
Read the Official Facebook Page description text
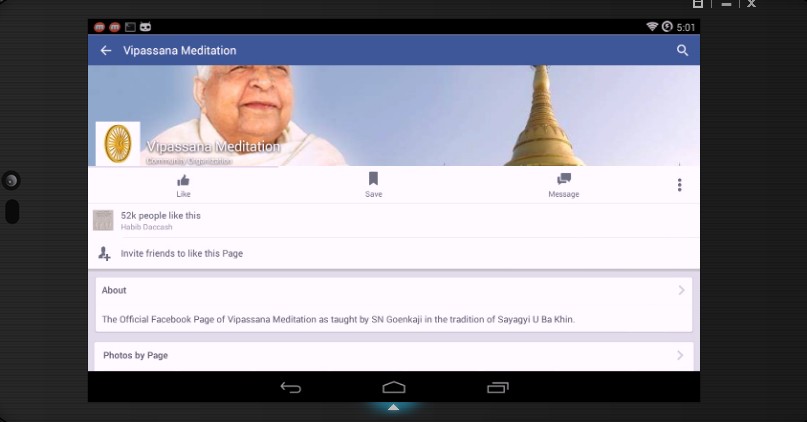pos(338,319)
